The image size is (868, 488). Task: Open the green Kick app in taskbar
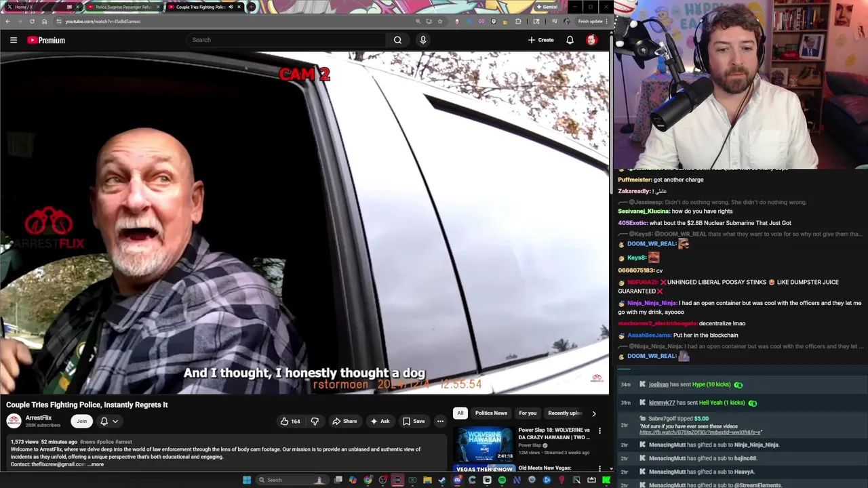point(606,480)
